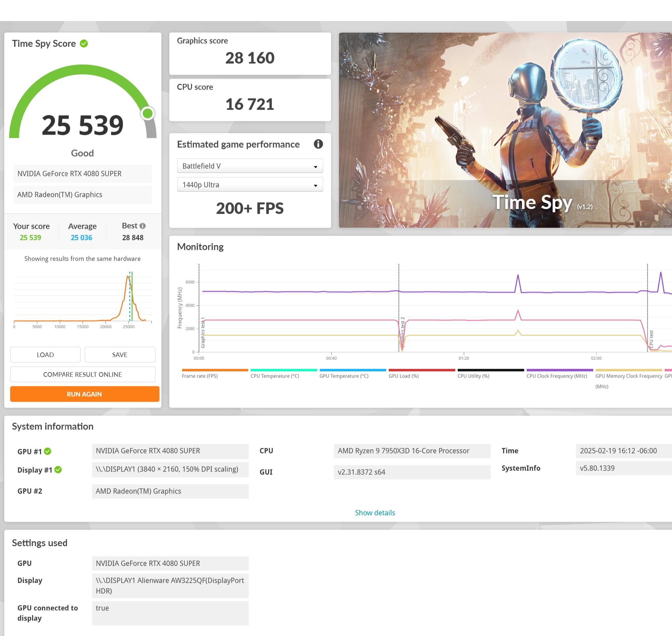
Task: Click the Your score value 25 539
Action: click(x=31, y=238)
